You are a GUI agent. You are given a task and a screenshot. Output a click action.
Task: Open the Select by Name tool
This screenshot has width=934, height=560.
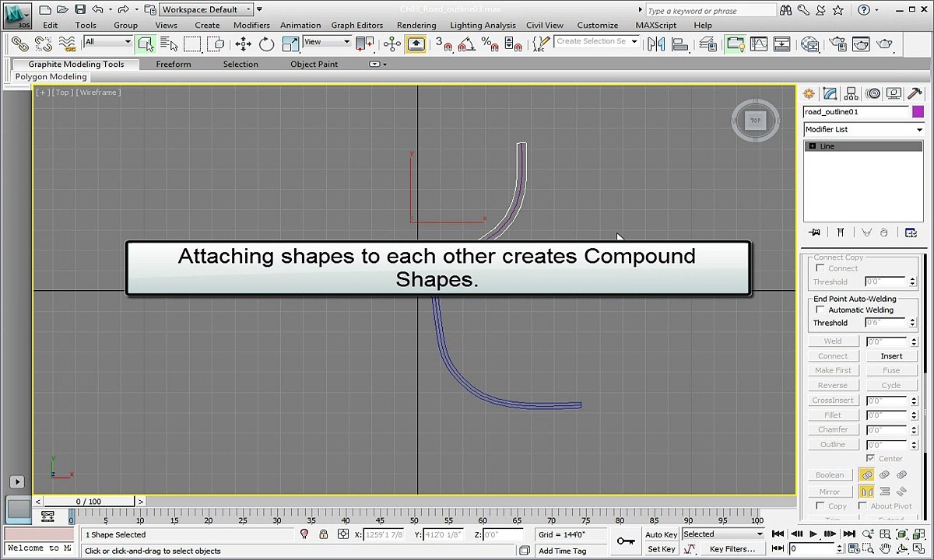pyautogui.click(x=169, y=44)
